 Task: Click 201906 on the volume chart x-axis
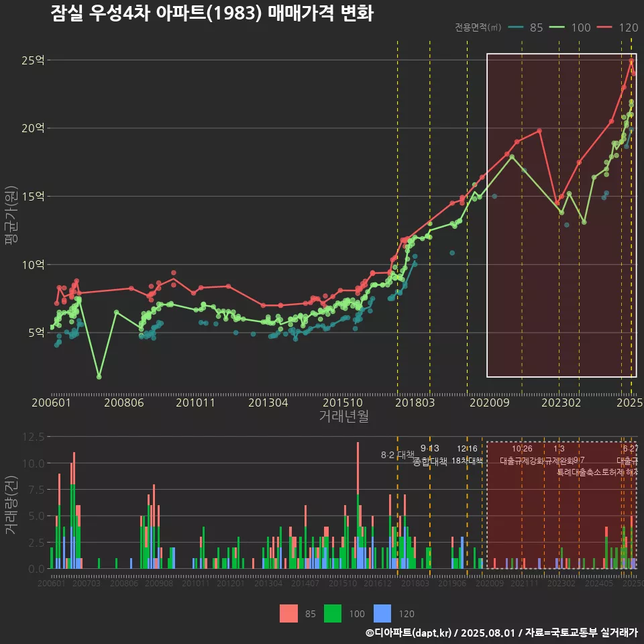(451, 583)
